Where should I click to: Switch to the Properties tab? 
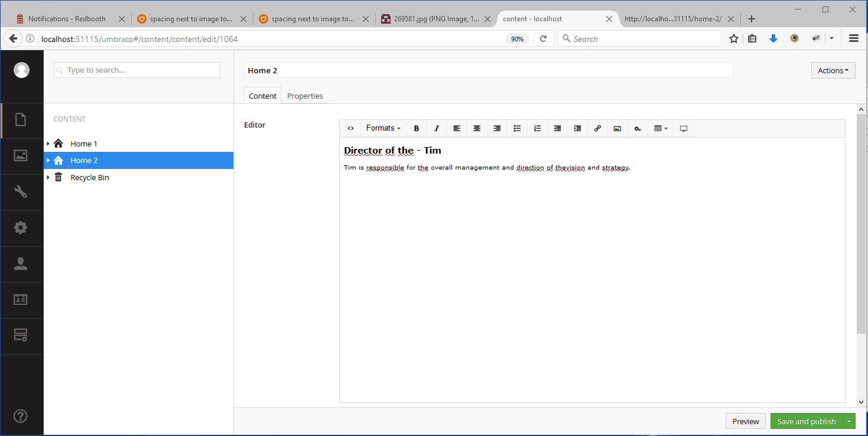[305, 96]
